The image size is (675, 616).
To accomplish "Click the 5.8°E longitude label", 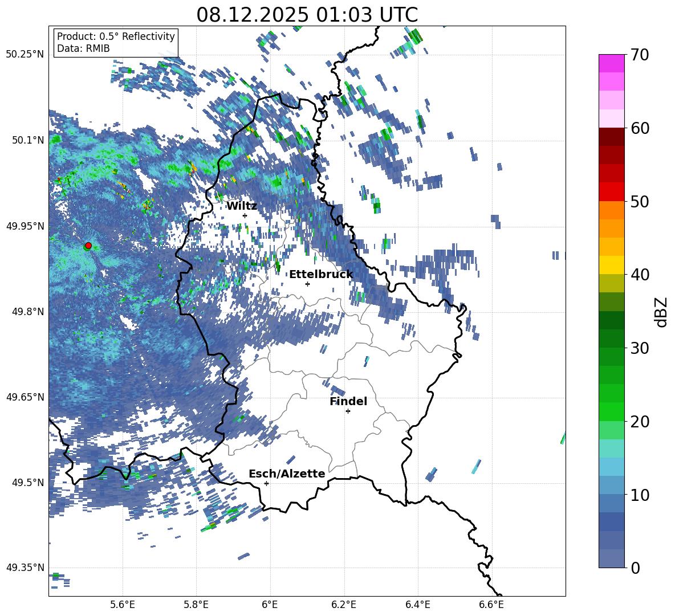I will 196,605.
